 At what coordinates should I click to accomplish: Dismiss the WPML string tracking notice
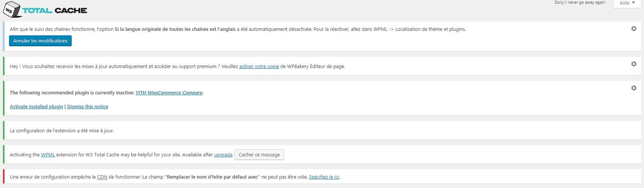[633, 29]
